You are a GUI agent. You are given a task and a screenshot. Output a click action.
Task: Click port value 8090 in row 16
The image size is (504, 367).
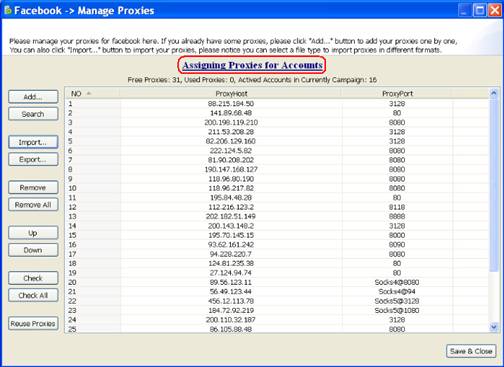coord(397,245)
